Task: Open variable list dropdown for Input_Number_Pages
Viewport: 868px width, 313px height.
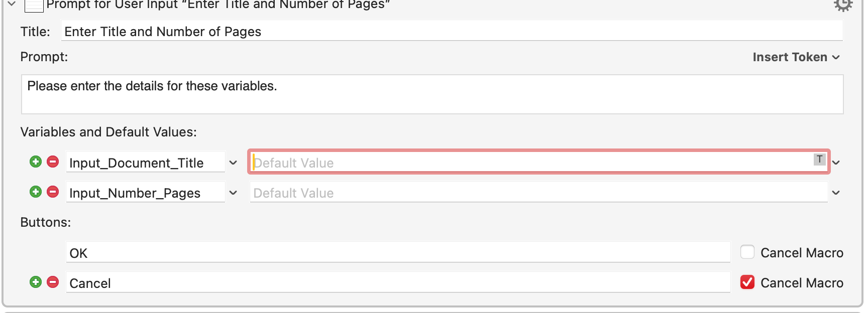Action: [x=233, y=193]
